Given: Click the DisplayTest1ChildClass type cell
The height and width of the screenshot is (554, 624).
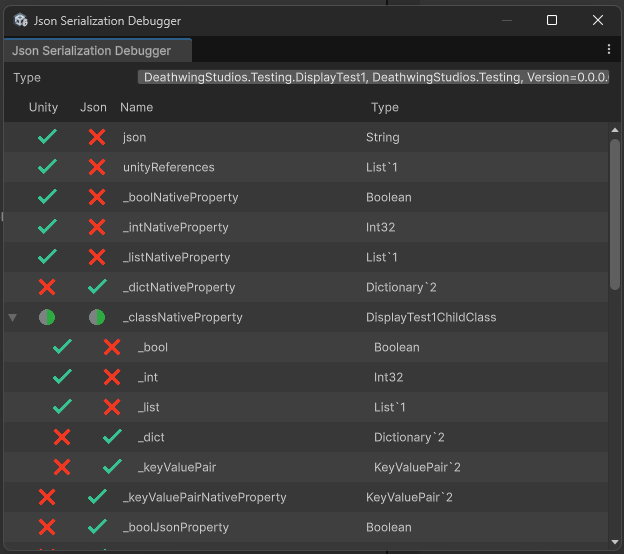Looking at the screenshot, I should click(x=431, y=317).
